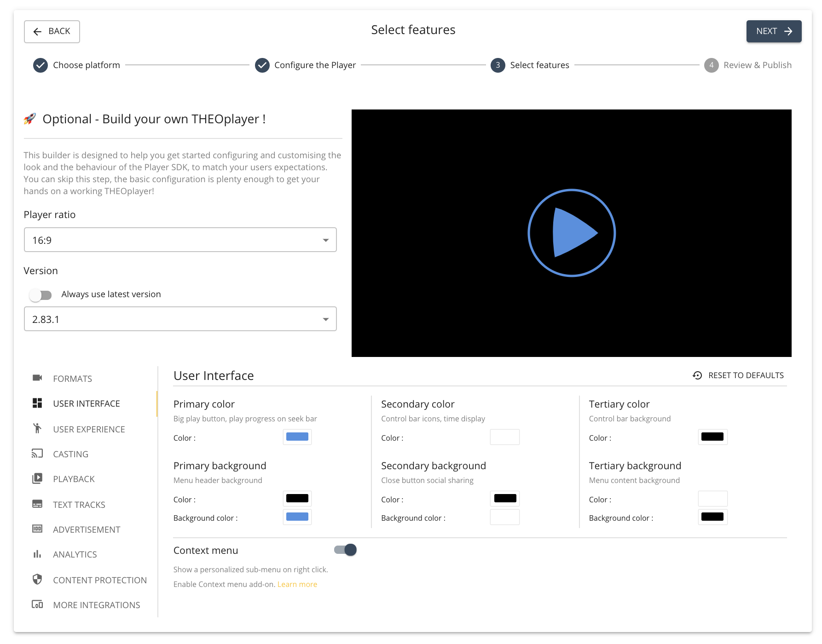
Task: Go back using the BACK button
Action: click(52, 32)
